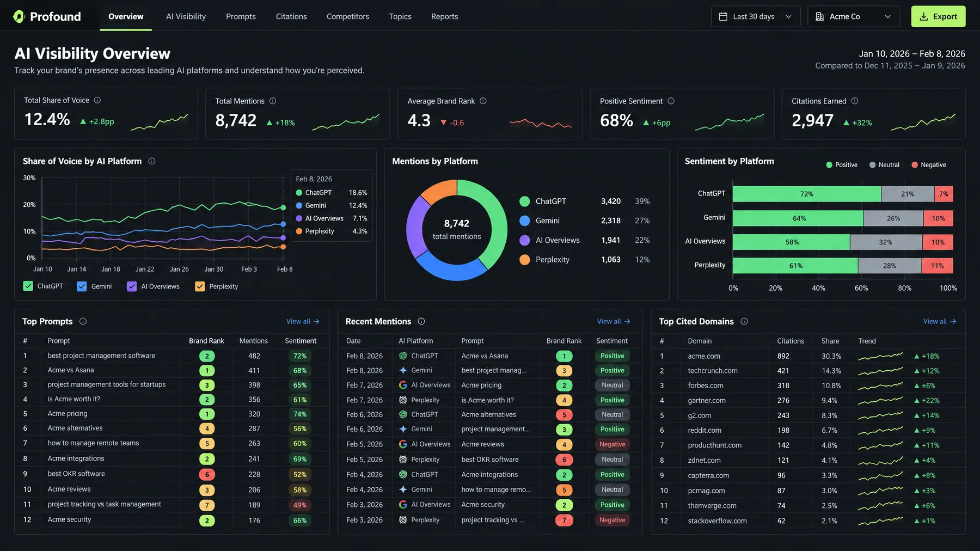Open the Reports tab
The image size is (980, 551).
click(444, 16)
